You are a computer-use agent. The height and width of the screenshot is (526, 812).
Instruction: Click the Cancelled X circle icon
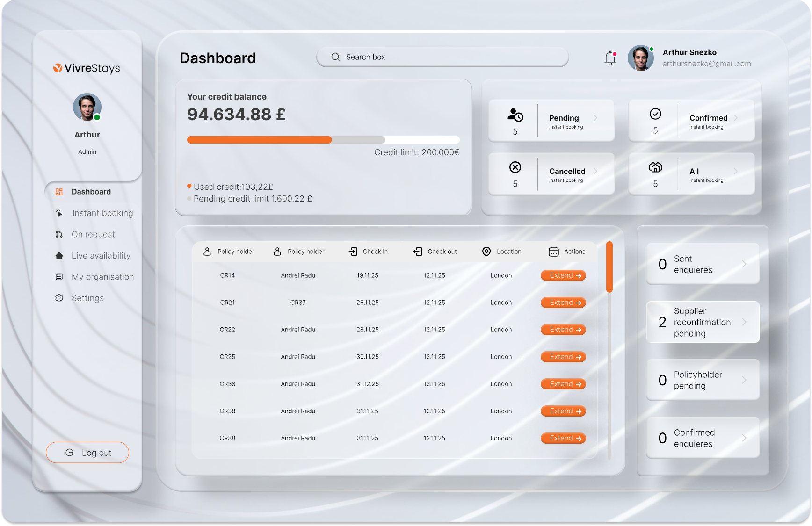(515, 167)
